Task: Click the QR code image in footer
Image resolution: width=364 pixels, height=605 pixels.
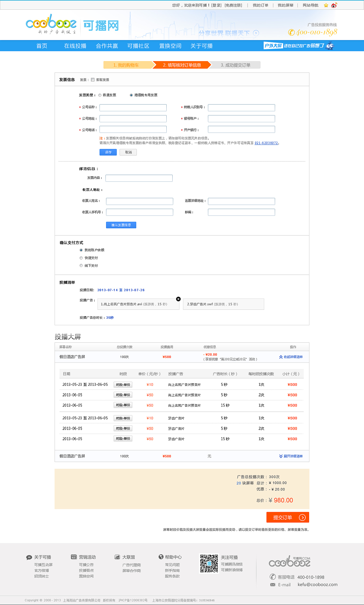Action: pyautogui.click(x=209, y=563)
